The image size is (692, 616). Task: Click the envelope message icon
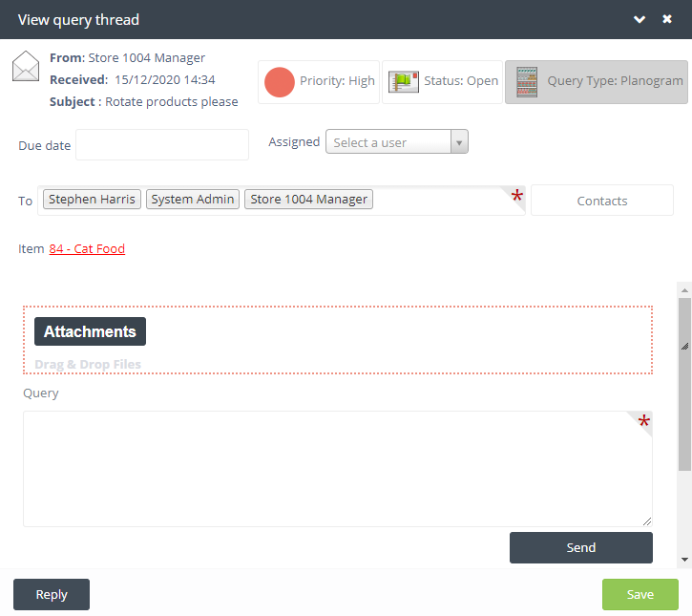click(26, 68)
